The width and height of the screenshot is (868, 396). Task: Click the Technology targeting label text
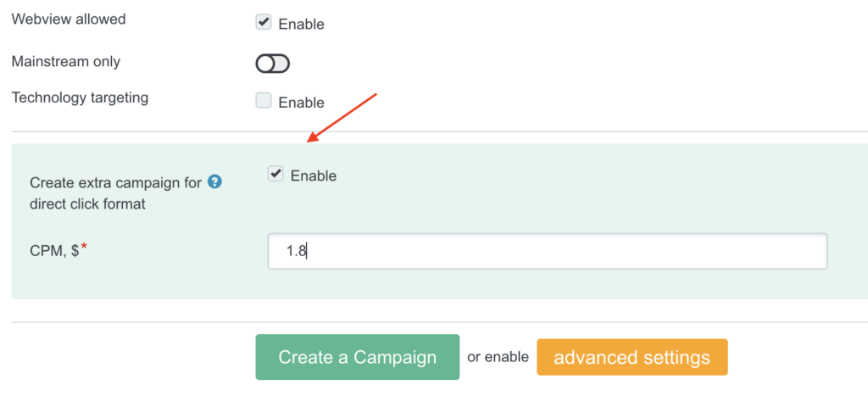click(80, 98)
